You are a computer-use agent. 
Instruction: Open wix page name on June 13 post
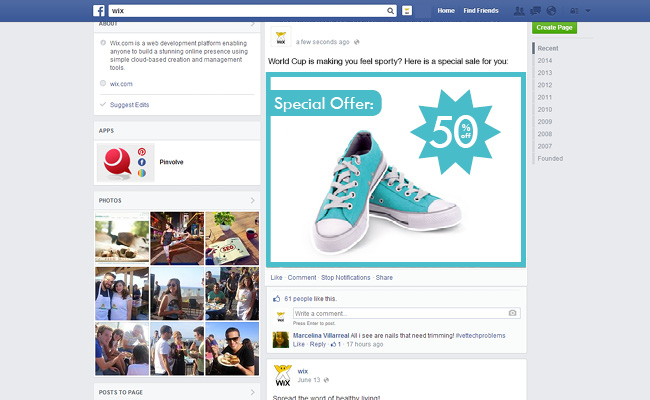(x=303, y=371)
